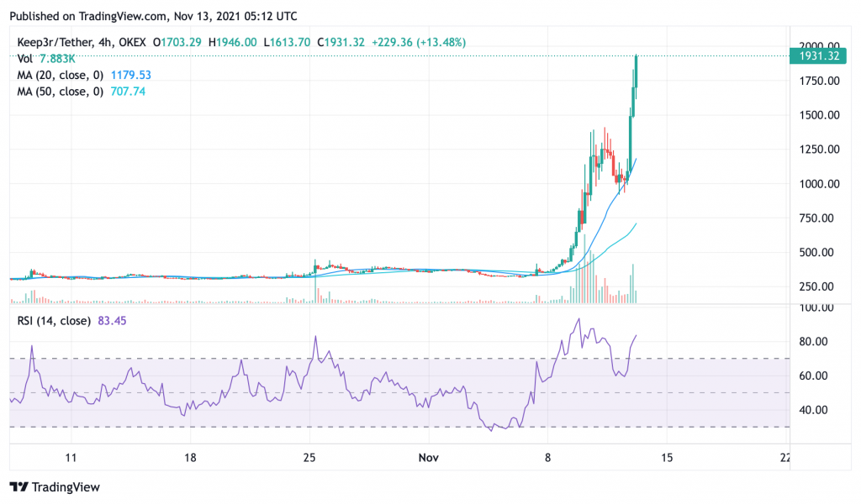
Task: Click the date label 8 on time axis
Action: (x=547, y=458)
